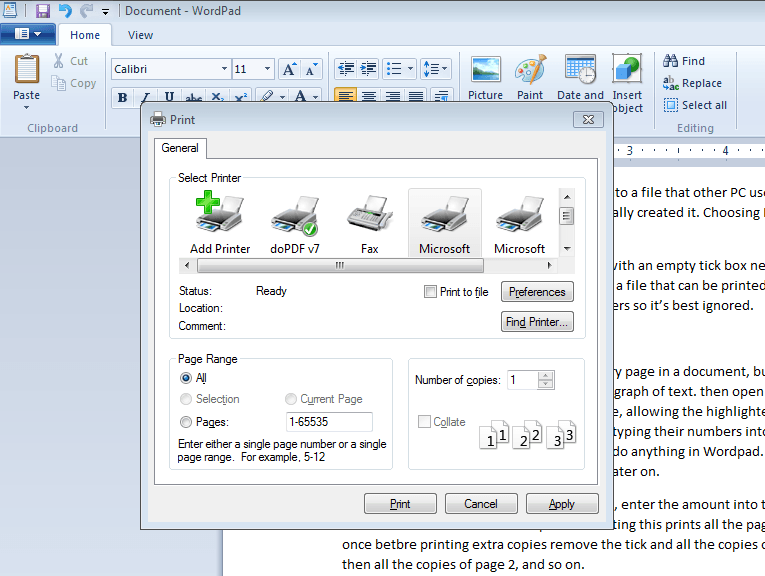
Task: Click the printer list scroll down arrow
Action: pos(567,249)
